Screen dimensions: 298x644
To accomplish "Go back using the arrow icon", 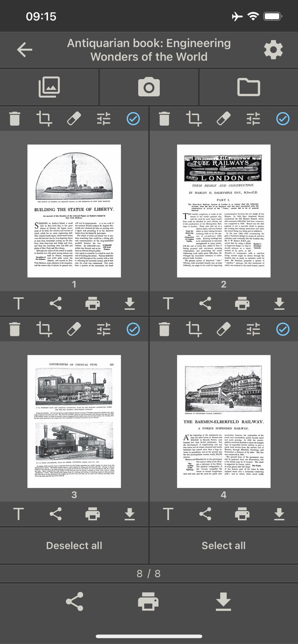I will [x=25, y=50].
